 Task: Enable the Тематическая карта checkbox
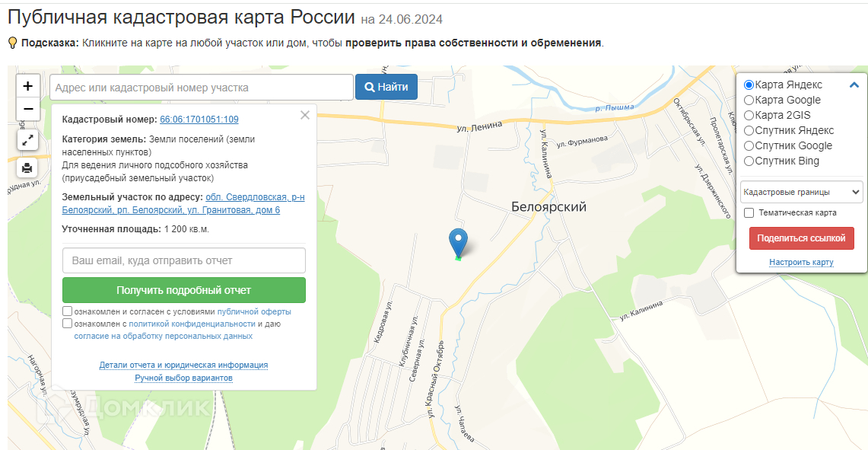point(749,212)
